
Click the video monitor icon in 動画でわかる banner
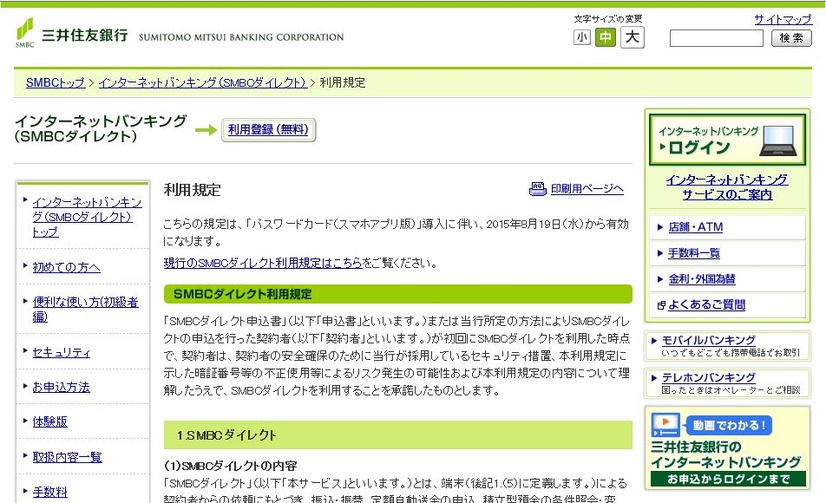coord(665,425)
